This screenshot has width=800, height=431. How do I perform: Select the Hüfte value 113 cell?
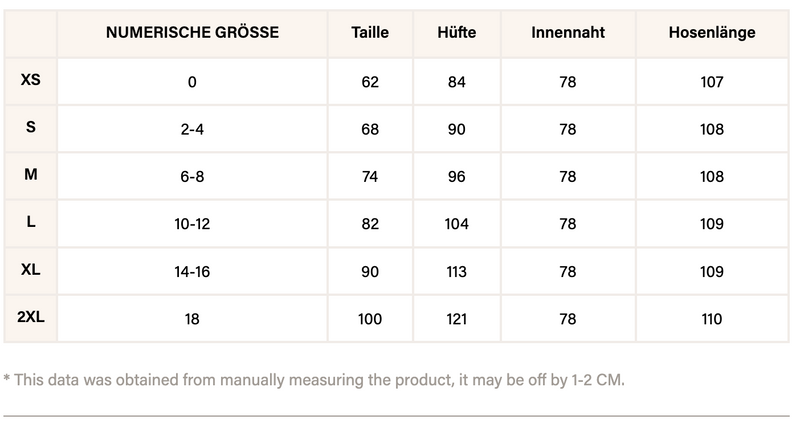click(456, 272)
